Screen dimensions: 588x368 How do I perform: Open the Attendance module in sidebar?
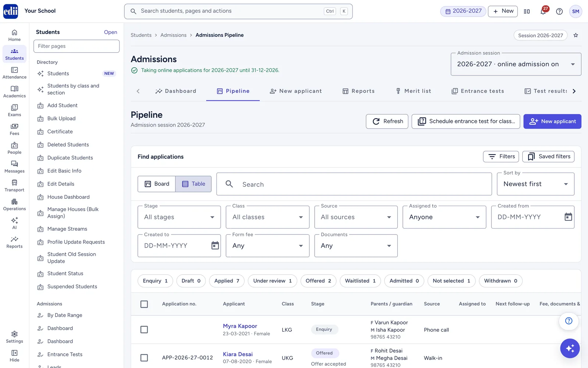coord(14,73)
